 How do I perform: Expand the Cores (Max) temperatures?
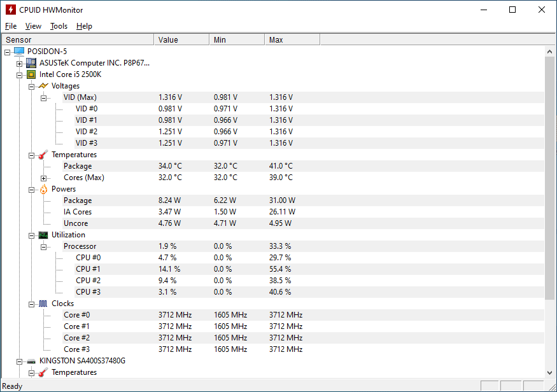[44, 178]
